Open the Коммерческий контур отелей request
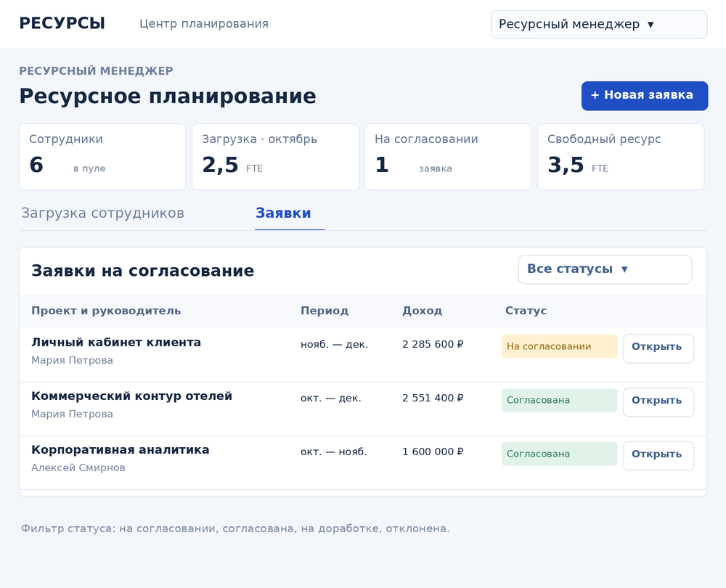This screenshot has height=588, width=726. point(658,401)
